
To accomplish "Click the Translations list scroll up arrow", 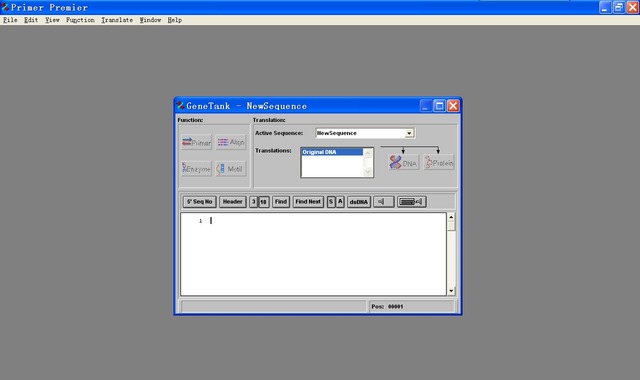I will pos(368,153).
